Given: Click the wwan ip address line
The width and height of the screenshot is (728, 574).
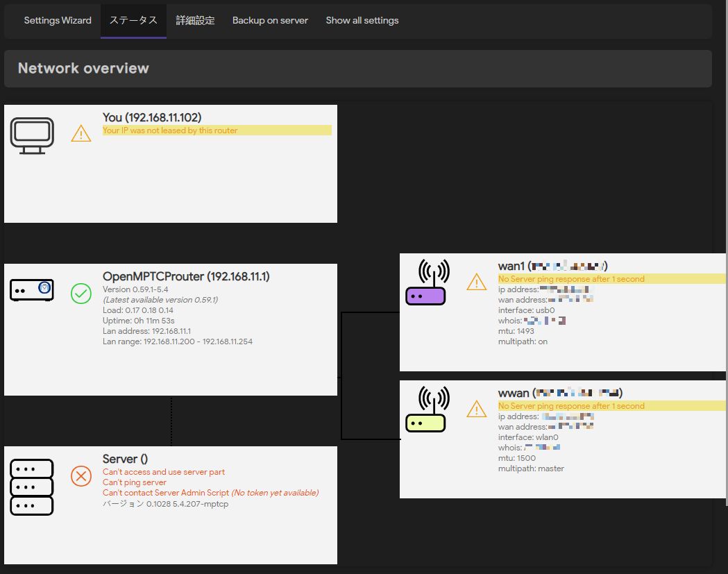Looking at the screenshot, I should point(545,416).
